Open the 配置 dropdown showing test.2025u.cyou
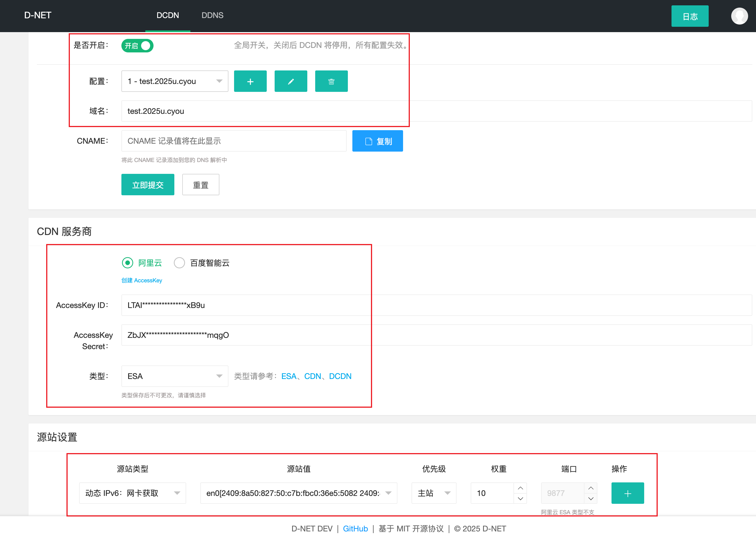The image size is (756, 541). [175, 81]
